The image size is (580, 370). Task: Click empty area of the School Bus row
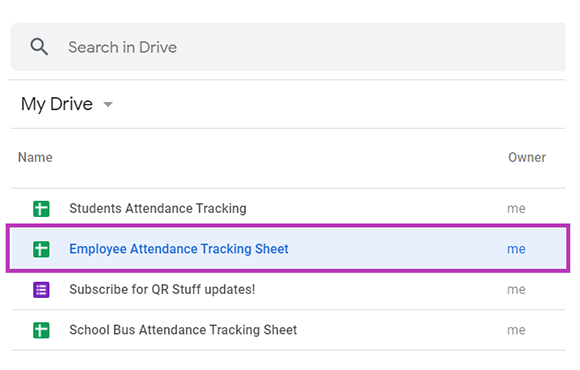click(401, 330)
